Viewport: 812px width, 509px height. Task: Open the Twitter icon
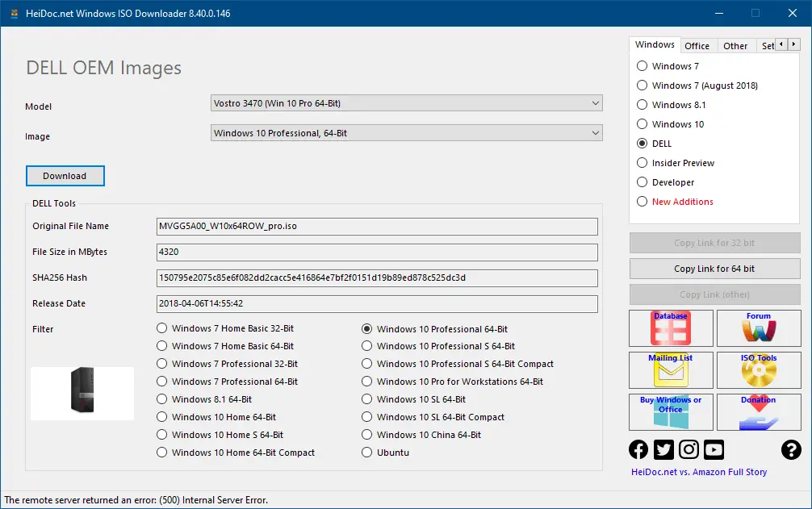tap(663, 449)
